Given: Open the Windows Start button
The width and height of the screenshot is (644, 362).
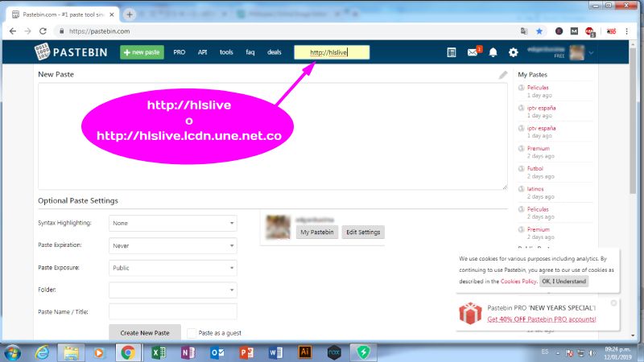Looking at the screenshot, I should point(13,352).
